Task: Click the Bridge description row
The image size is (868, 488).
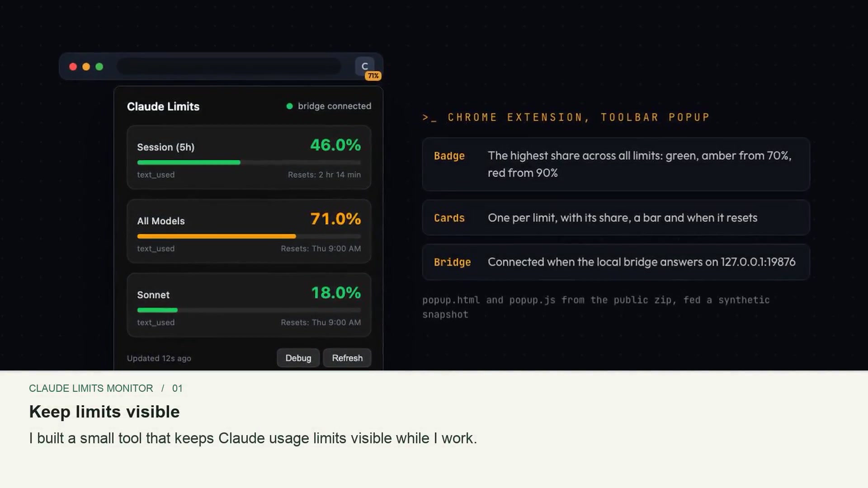Action: pyautogui.click(x=616, y=262)
